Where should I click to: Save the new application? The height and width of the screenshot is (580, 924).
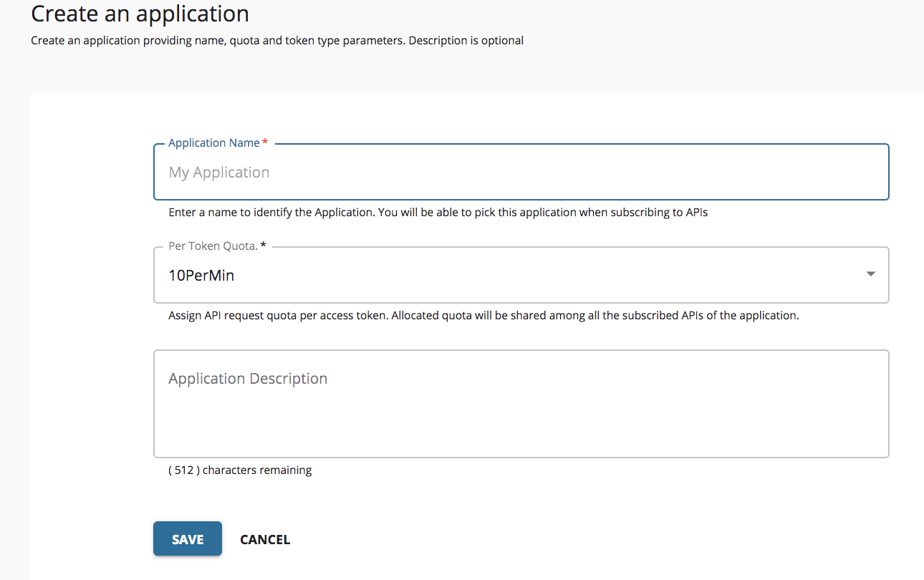[187, 538]
